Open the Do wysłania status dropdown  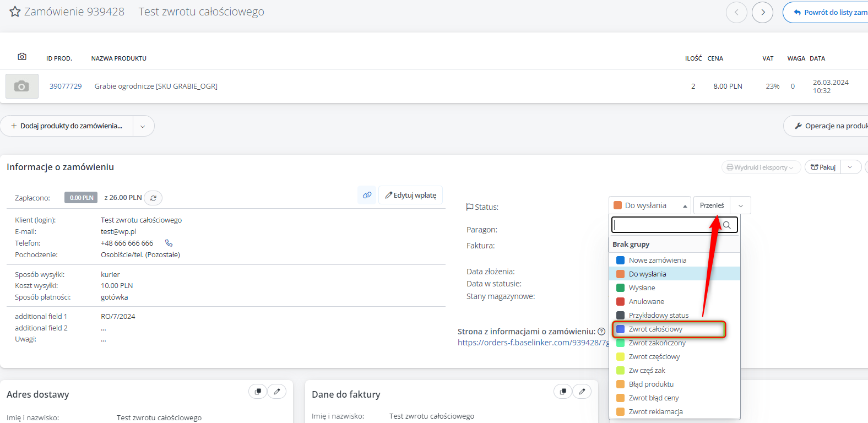pyautogui.click(x=649, y=205)
